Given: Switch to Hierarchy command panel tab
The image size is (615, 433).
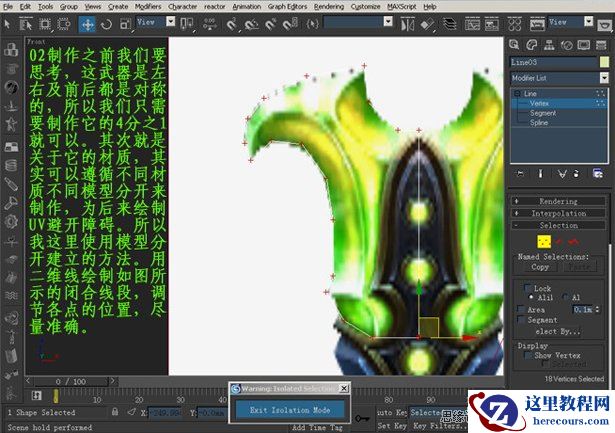Looking at the screenshot, I should click(x=549, y=45).
